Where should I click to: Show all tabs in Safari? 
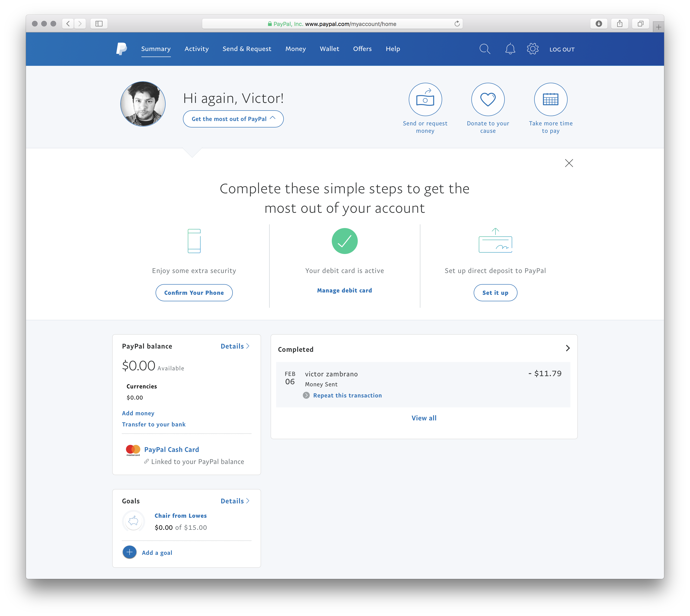pyautogui.click(x=641, y=23)
